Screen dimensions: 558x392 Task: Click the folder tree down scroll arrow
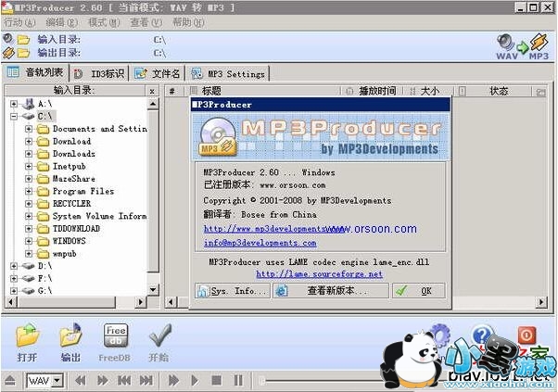pyautogui.click(x=153, y=289)
